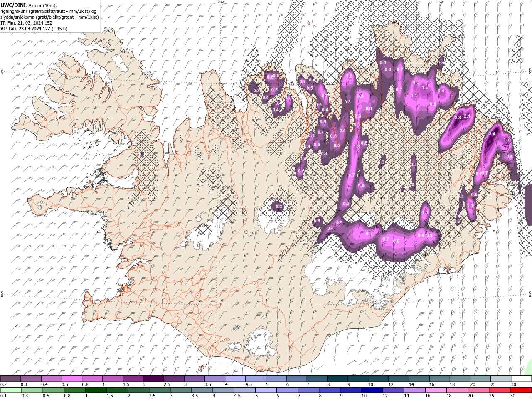532x399 pixels.
Task: Click the 'UWC/DINI: Vindur (10m),' title text
Action: click(28, 5)
